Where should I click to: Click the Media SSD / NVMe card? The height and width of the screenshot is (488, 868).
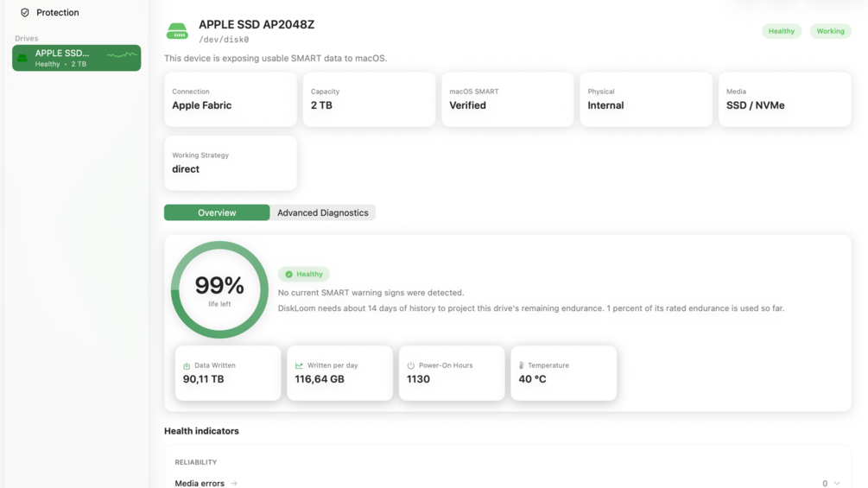785,99
